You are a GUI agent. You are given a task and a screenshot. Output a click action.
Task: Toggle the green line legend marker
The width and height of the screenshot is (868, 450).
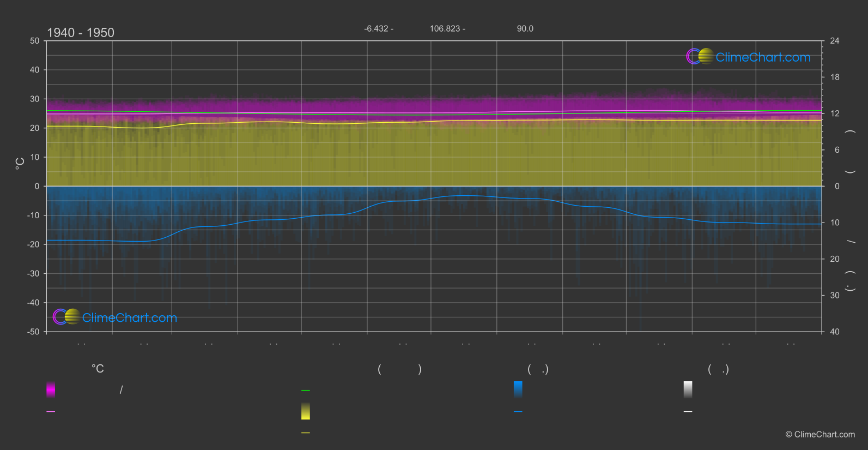point(306,391)
